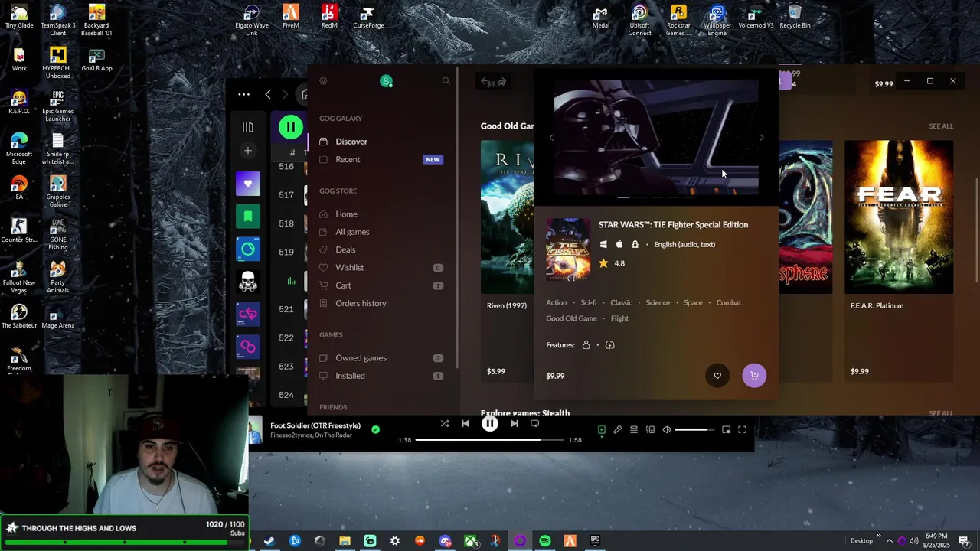
Task: Click the GOG Galaxy search icon
Action: click(x=446, y=81)
